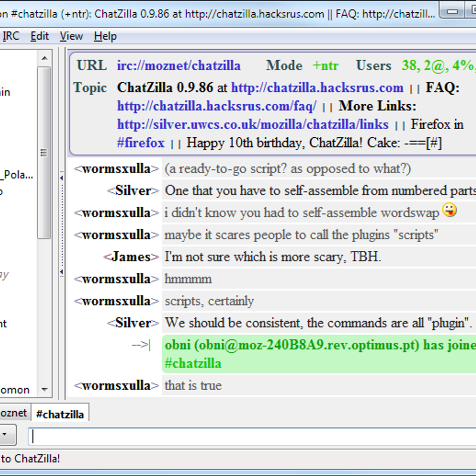Open the IRC menu
Image resolution: width=476 pixels, height=476 pixels.
(x=11, y=36)
